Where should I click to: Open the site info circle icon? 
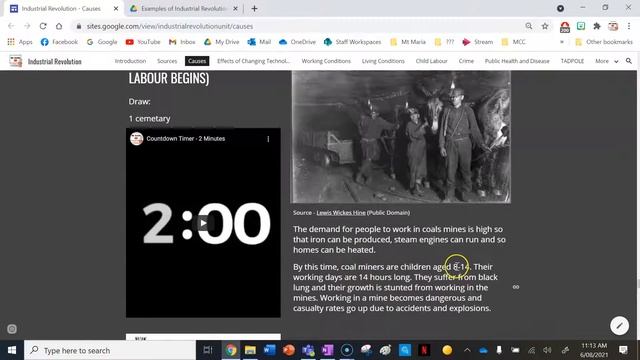12,329
